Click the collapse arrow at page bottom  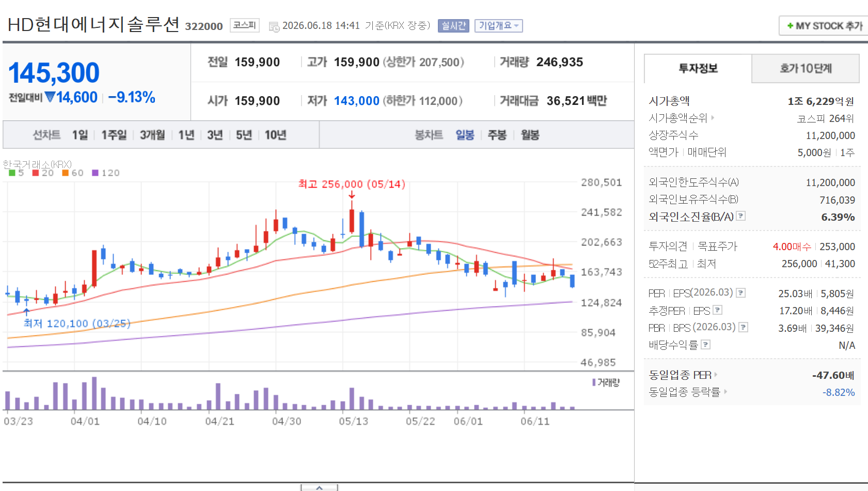point(319,487)
